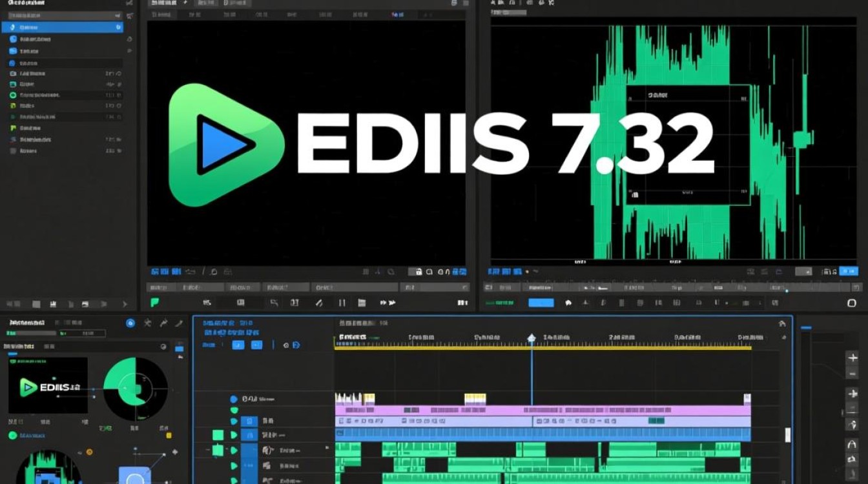
Task: Click the padlock icon under left preview
Action: (x=418, y=272)
